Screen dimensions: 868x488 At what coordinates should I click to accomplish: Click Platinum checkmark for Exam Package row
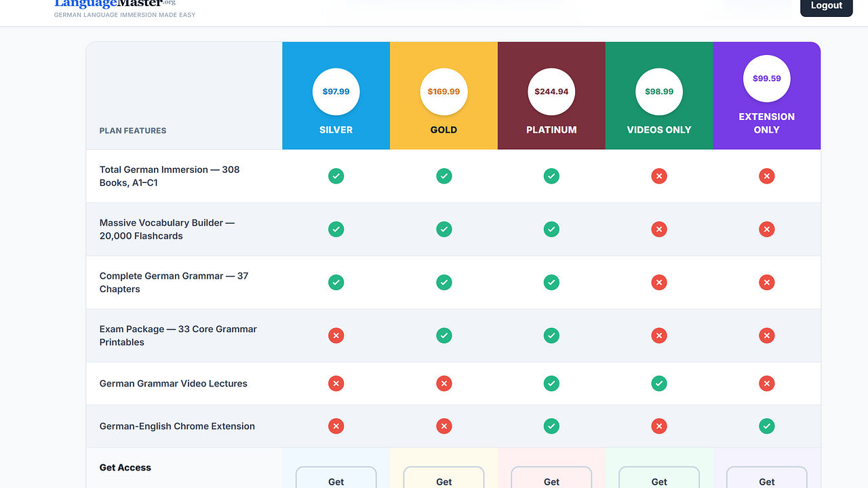(x=551, y=335)
